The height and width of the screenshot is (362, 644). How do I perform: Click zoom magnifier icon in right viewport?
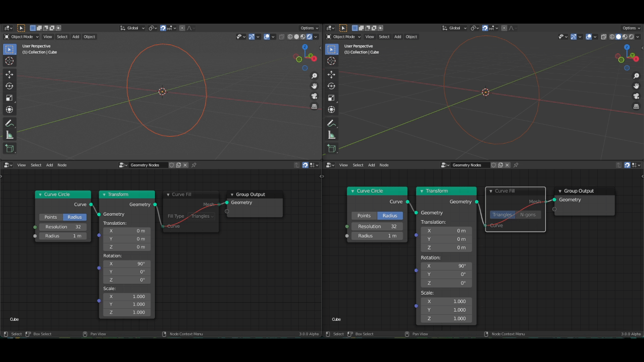click(636, 76)
